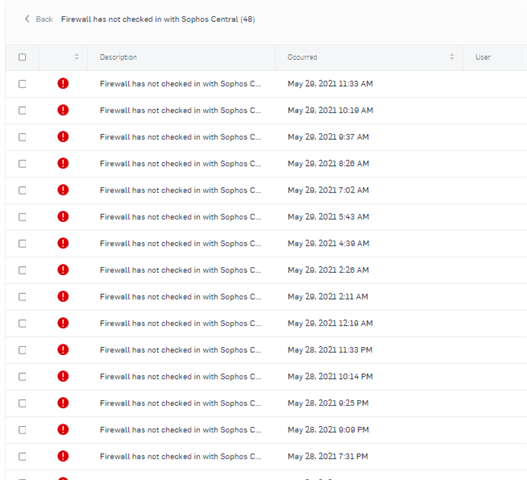Click timestamp May 29, 2021 12:19 AM
Screen dimensions: 527x480
click(330, 323)
